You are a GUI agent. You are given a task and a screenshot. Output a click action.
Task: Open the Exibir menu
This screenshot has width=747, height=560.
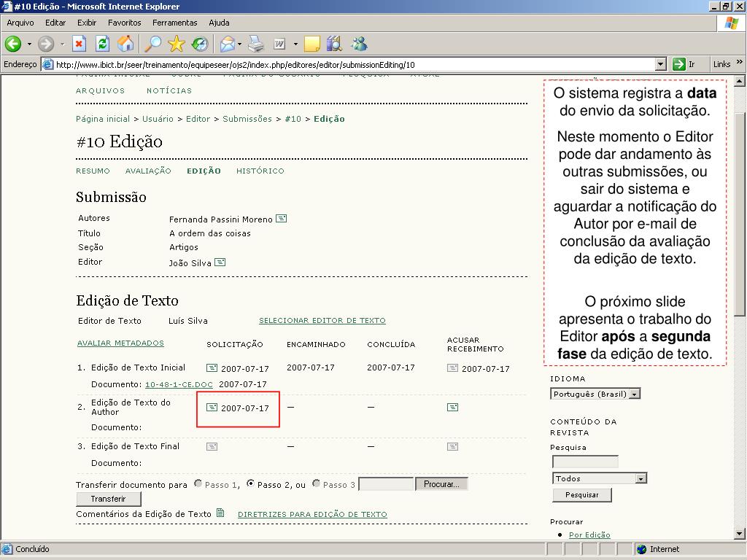point(87,23)
